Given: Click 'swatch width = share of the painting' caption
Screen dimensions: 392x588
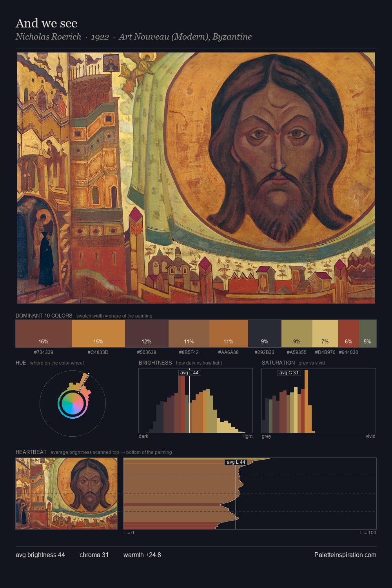Looking at the screenshot, I should click(114, 316).
